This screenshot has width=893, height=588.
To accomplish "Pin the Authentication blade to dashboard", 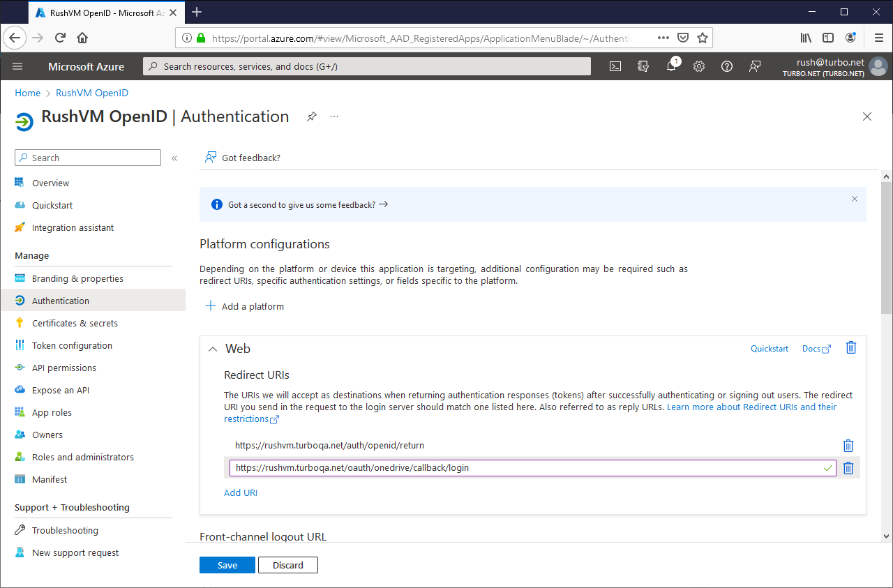I will tap(312, 116).
